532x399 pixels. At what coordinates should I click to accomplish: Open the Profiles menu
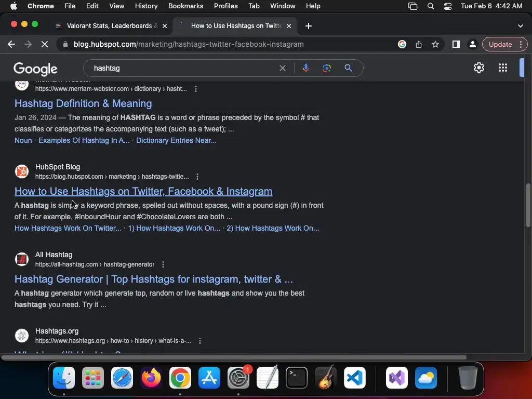point(225,6)
